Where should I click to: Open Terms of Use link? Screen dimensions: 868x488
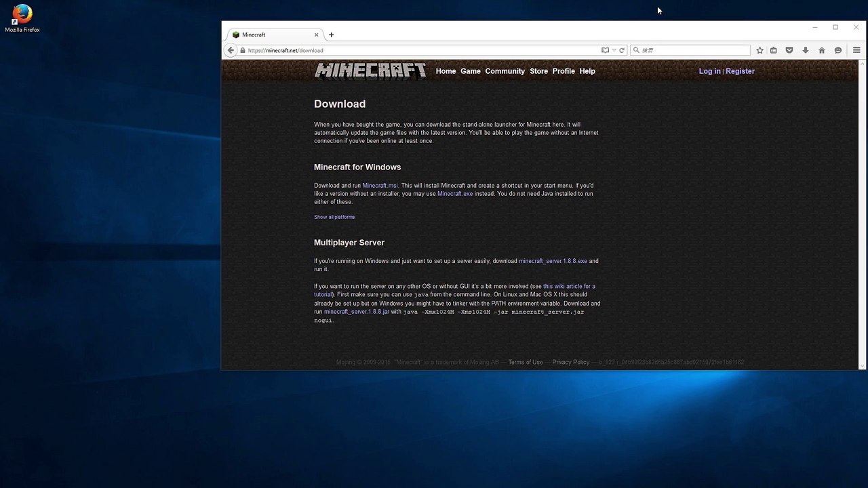coord(526,362)
